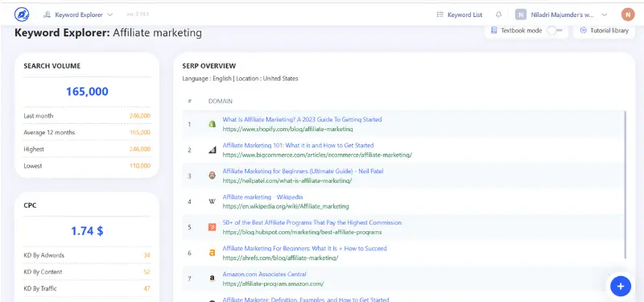Click the neilpatel.com URL text
Screen dimensions: 644x302
(287, 180)
